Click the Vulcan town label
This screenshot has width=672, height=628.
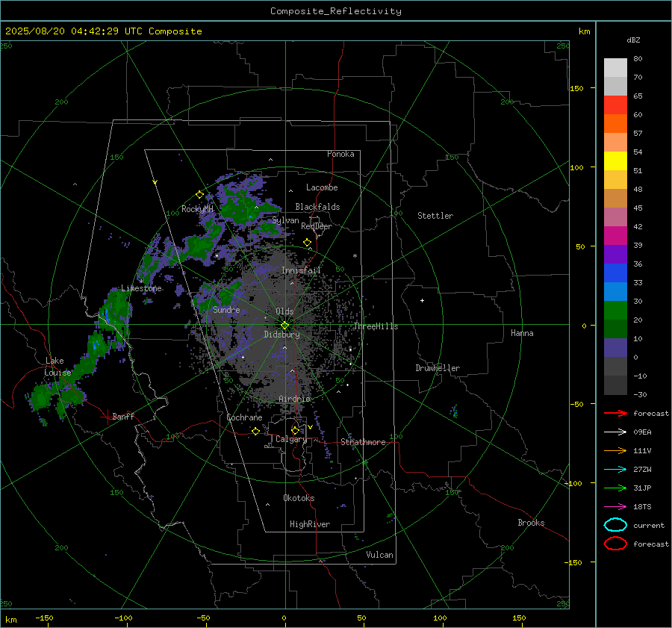click(x=379, y=555)
